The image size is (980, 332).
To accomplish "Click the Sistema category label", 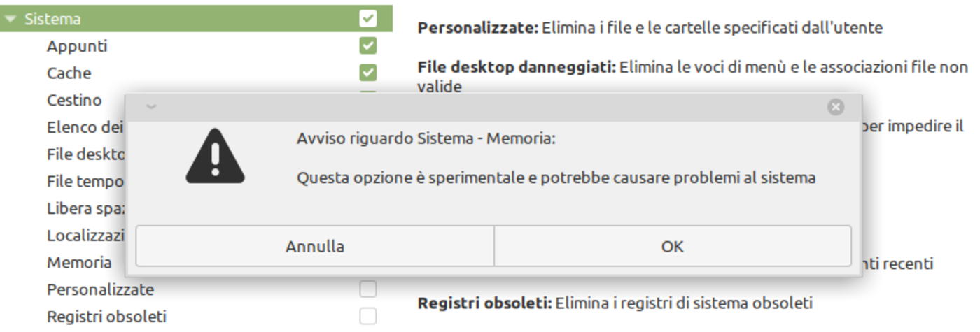I will coord(52,20).
